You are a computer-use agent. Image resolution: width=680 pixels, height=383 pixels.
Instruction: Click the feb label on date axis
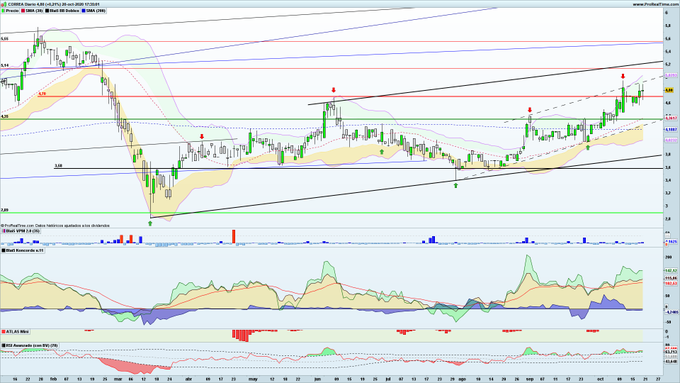[53, 379]
